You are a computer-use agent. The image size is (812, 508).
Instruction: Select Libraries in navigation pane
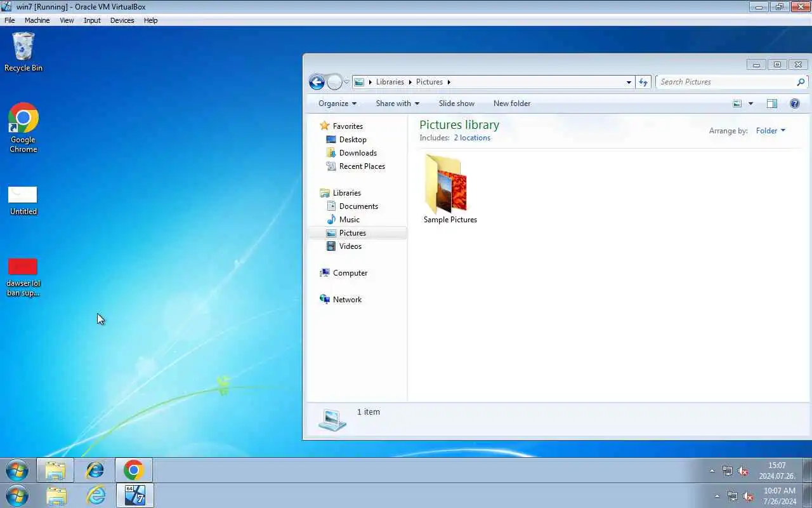pos(340,193)
